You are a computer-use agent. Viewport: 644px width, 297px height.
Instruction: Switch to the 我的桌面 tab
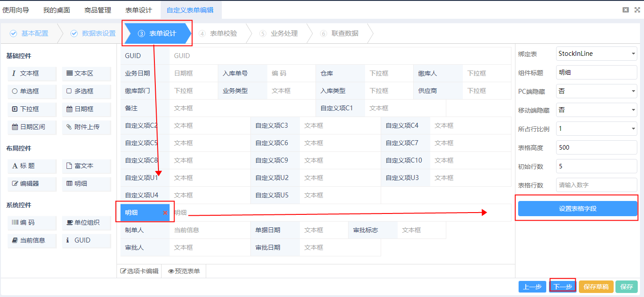click(x=57, y=10)
